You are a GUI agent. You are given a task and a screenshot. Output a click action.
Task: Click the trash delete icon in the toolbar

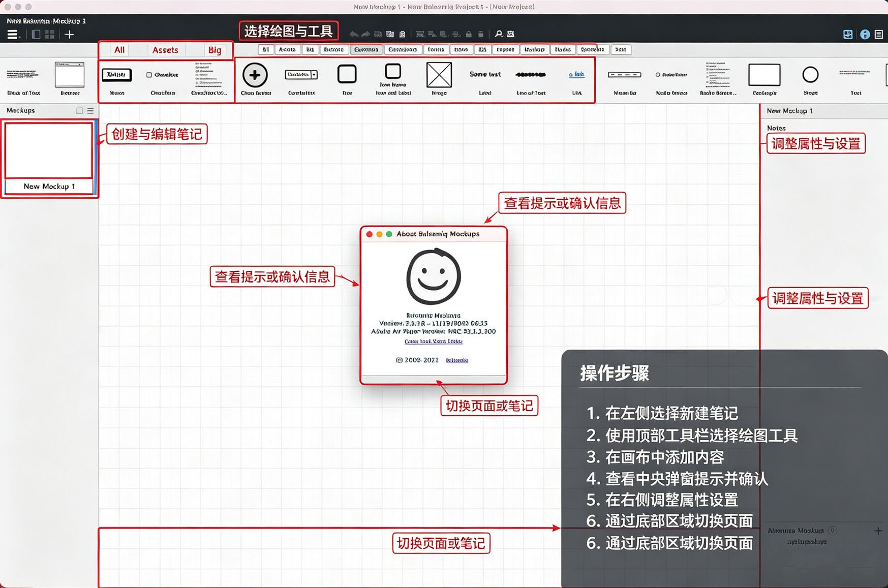(481, 34)
